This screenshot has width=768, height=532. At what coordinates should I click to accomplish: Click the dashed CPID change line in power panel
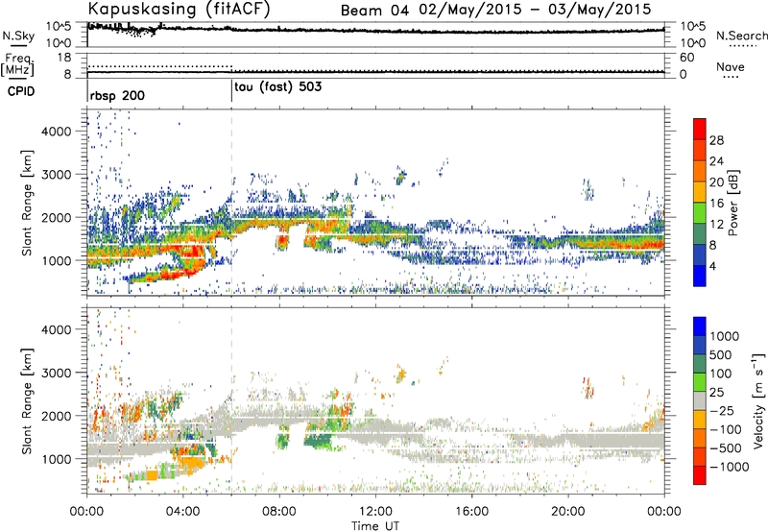coord(231,202)
